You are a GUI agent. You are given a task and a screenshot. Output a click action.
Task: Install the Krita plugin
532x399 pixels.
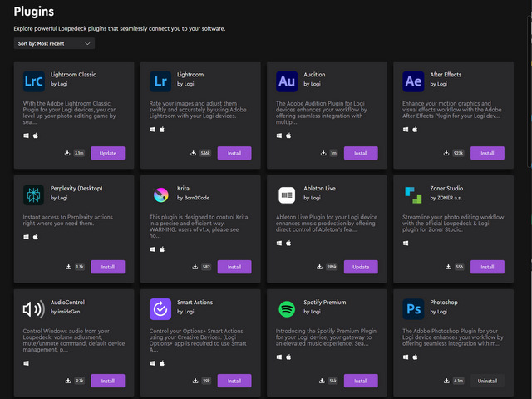234,267
